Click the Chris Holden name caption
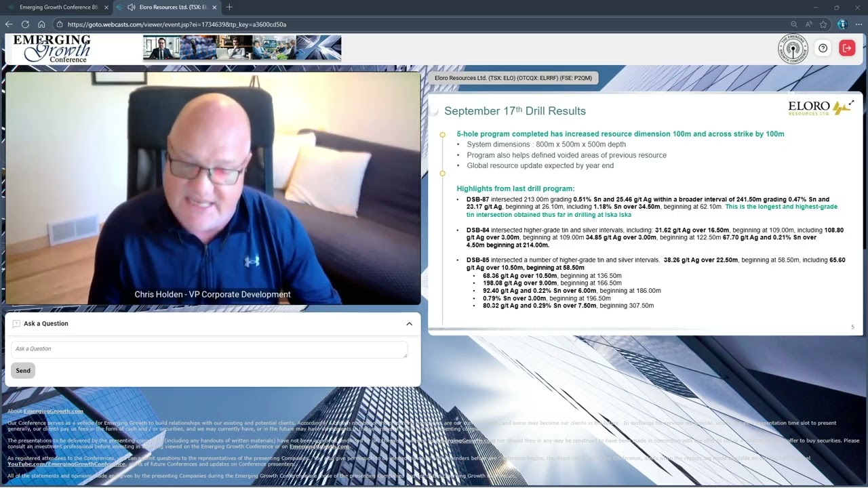The width and height of the screenshot is (868, 488). (x=212, y=295)
